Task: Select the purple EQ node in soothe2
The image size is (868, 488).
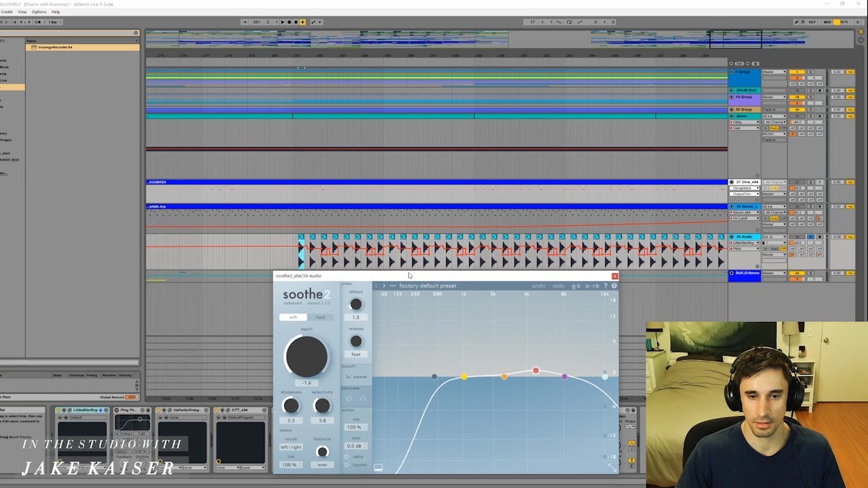Action: pos(564,377)
